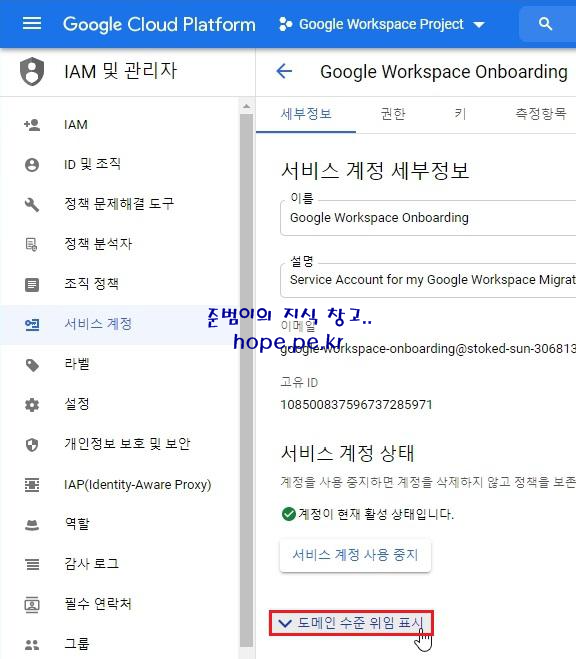Switch to the 세부정보 tab
This screenshot has height=659, width=576.
pyautogui.click(x=306, y=114)
